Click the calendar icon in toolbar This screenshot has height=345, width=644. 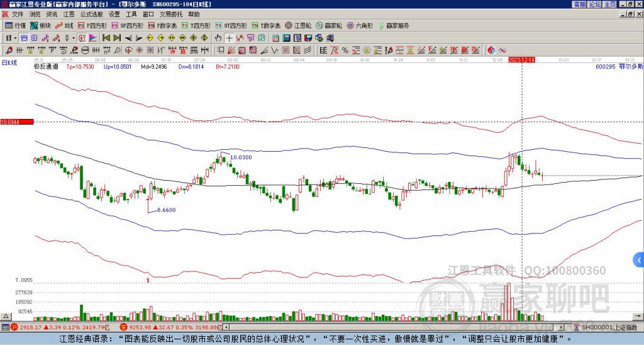(x=275, y=38)
